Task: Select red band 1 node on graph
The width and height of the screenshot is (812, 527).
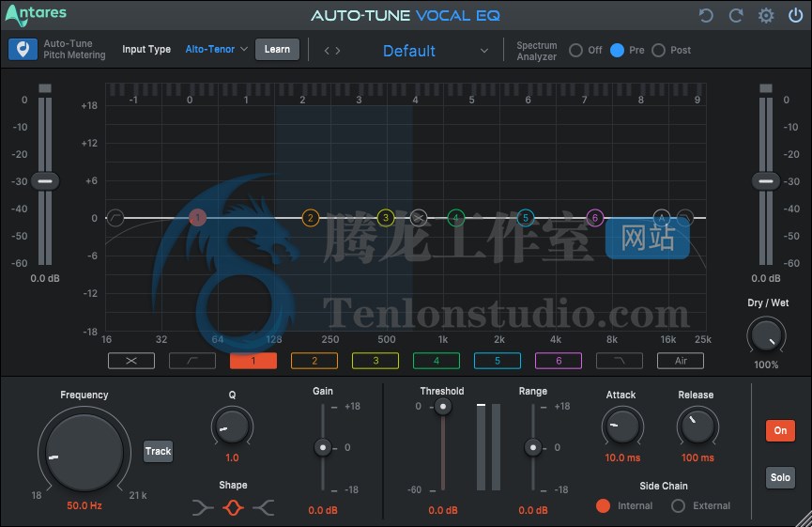Action: point(197,218)
